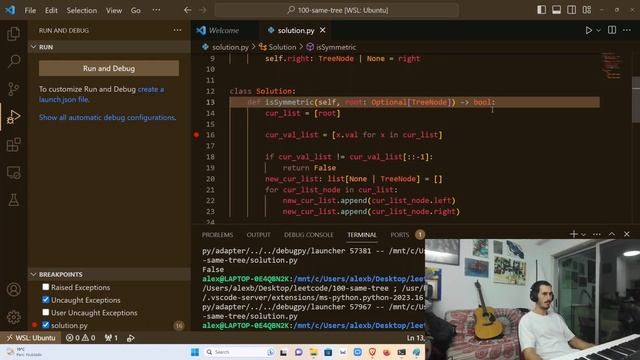Open the File menu
640x360 pixels.
(30, 10)
